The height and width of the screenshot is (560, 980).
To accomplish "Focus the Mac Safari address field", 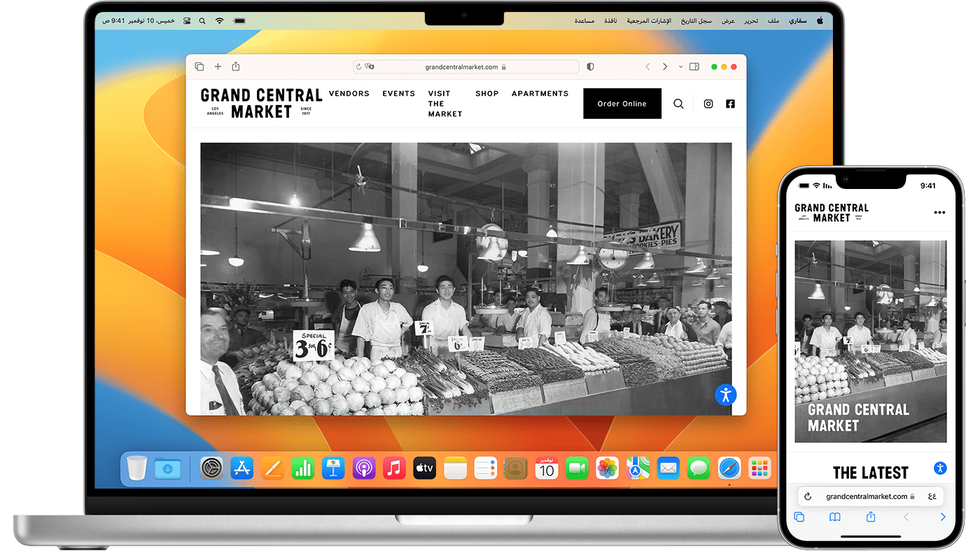I will click(x=465, y=67).
